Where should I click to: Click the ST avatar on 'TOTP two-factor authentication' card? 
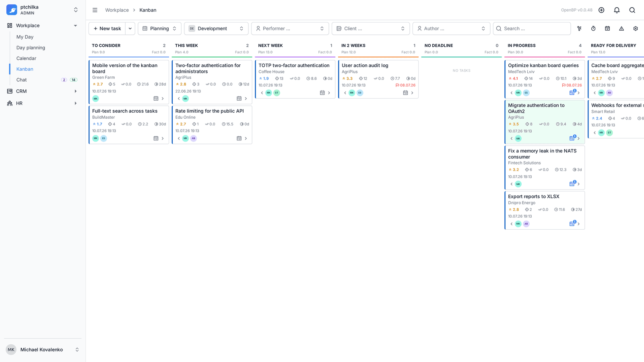pos(277,93)
